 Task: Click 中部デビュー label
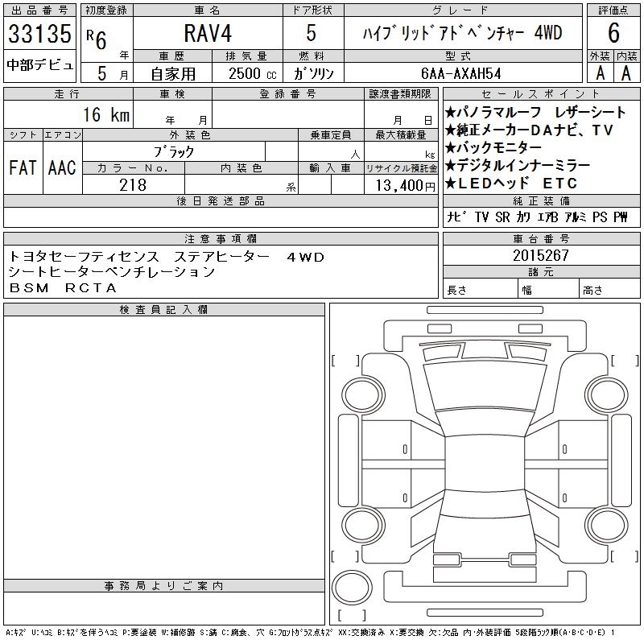pos(39,65)
